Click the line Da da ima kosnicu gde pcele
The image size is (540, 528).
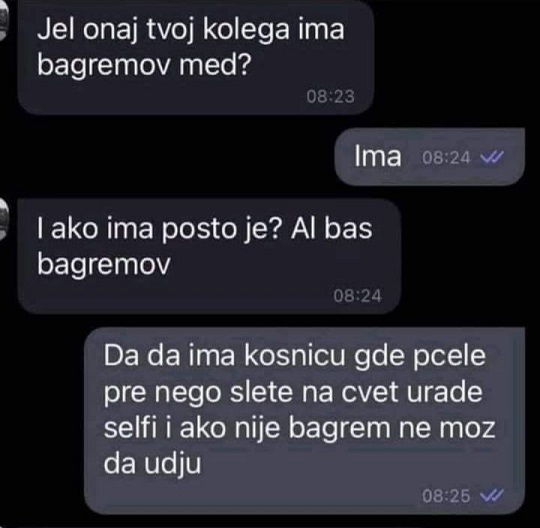tap(294, 356)
